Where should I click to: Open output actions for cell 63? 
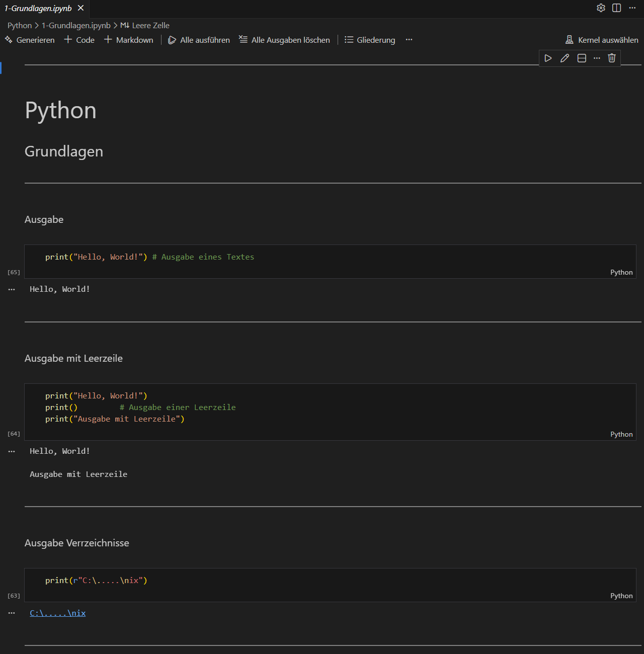12,613
